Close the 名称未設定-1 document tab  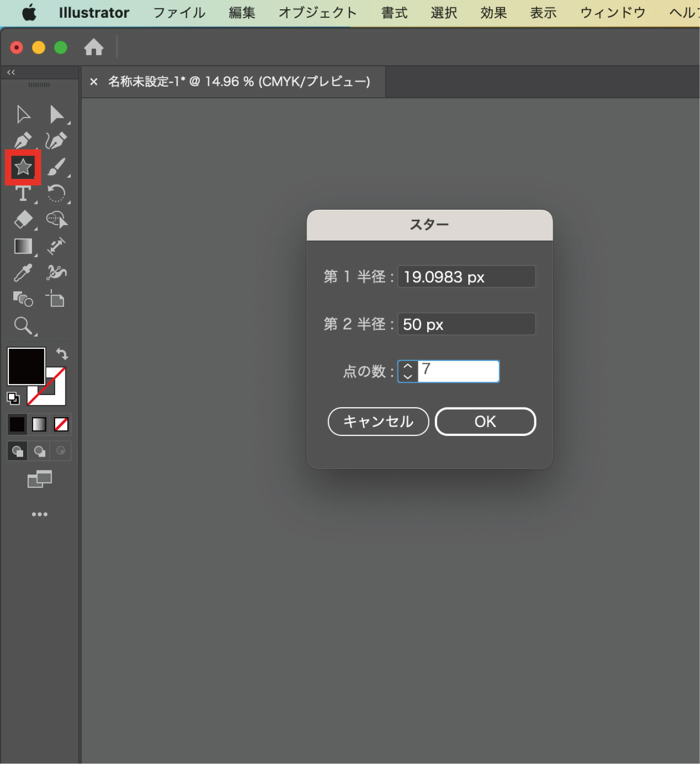click(x=94, y=82)
